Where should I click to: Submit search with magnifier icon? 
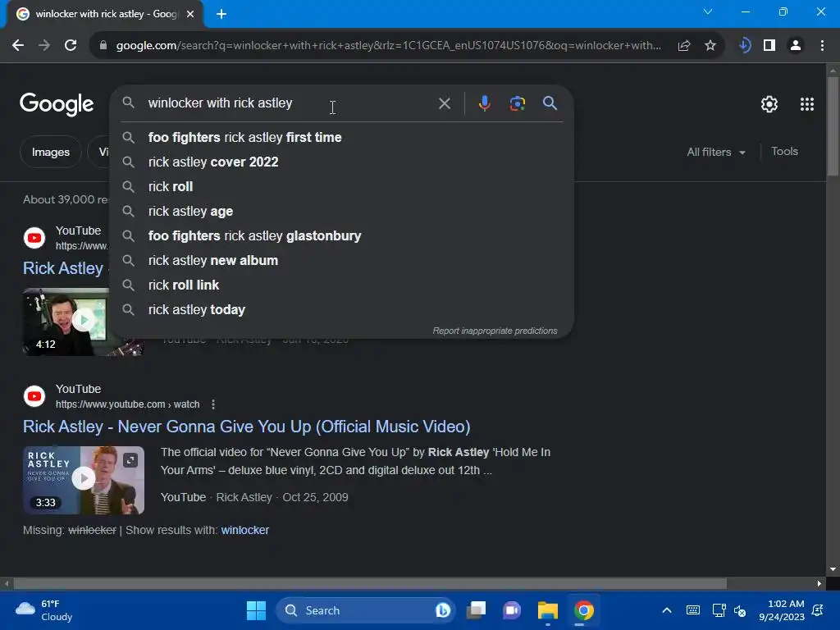coord(550,103)
